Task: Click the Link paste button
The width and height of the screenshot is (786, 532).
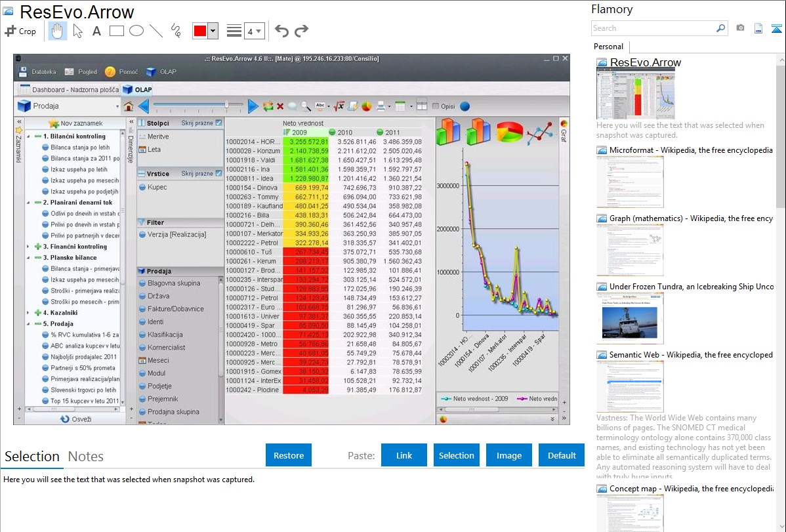Action: 404,455
